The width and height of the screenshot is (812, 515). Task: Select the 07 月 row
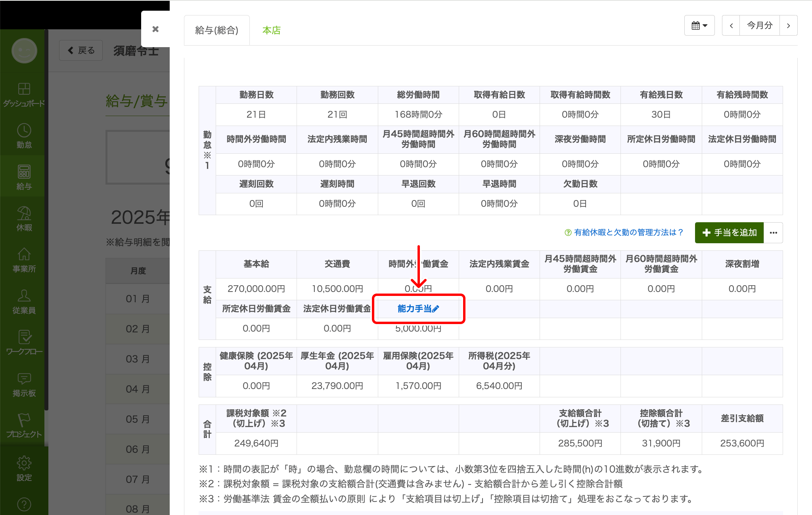(x=138, y=479)
